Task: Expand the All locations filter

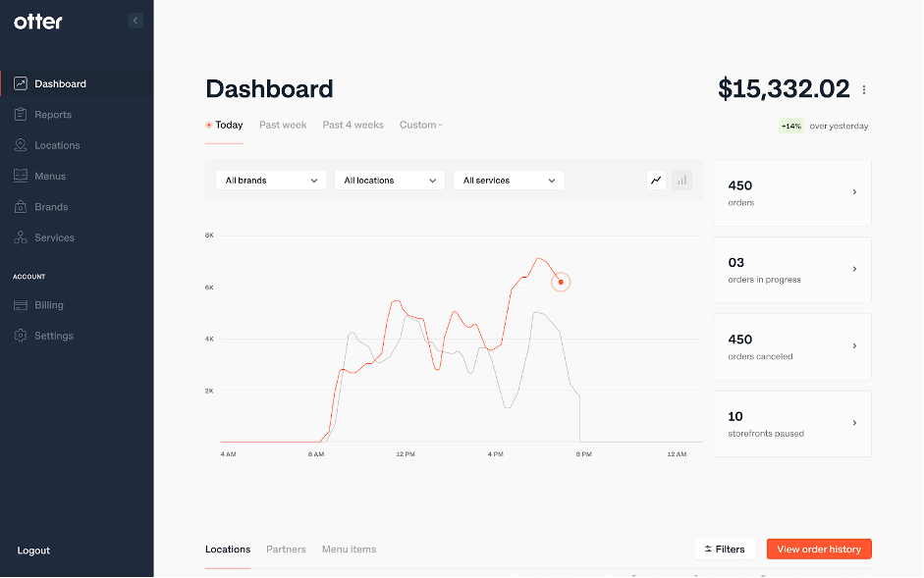Action: coord(388,180)
